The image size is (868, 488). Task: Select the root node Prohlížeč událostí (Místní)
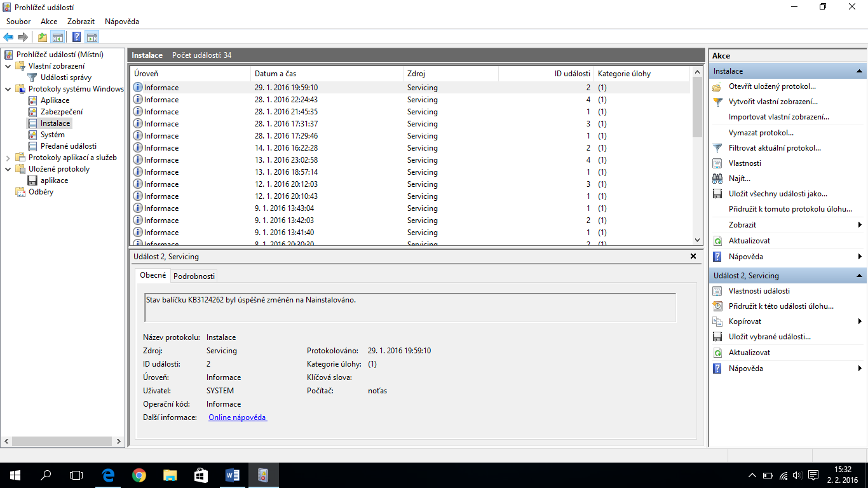[60, 55]
